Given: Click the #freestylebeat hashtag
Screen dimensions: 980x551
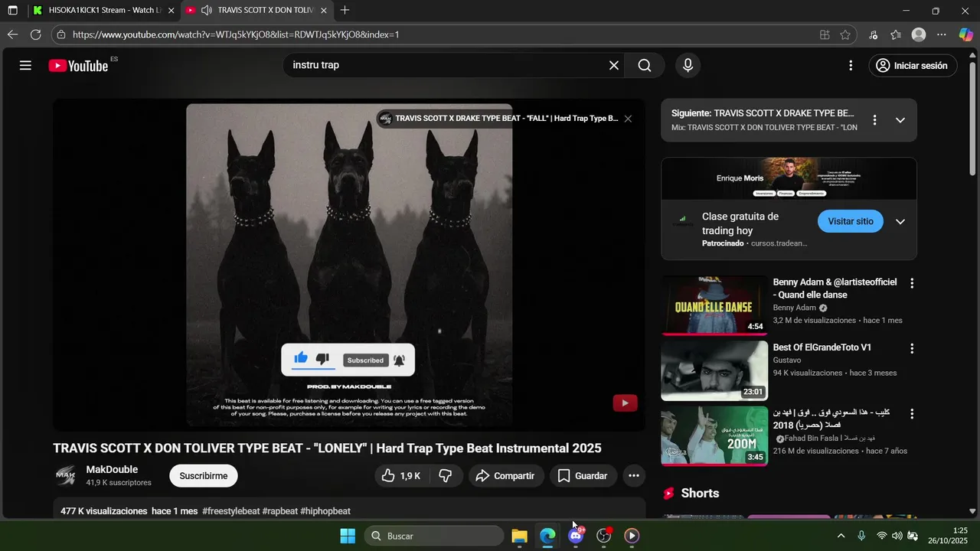Looking at the screenshot, I should [231, 511].
